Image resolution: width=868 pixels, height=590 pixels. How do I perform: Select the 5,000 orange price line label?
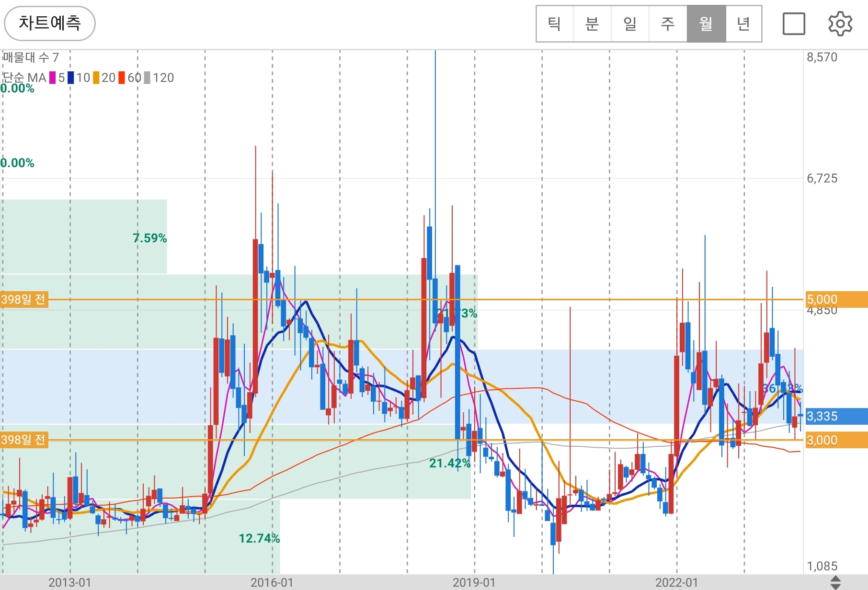[x=836, y=300]
